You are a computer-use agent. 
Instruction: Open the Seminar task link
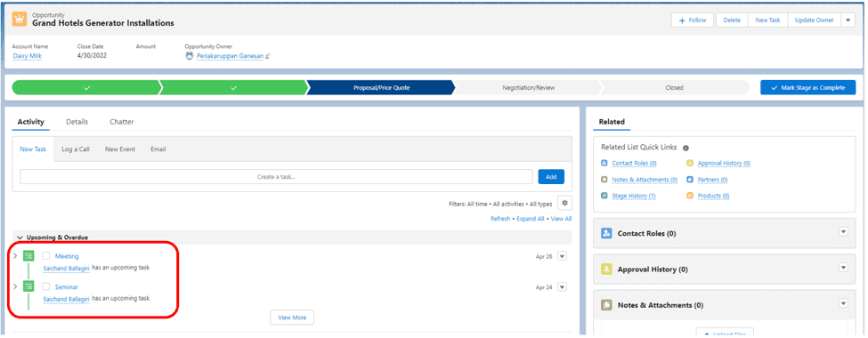[x=67, y=287]
